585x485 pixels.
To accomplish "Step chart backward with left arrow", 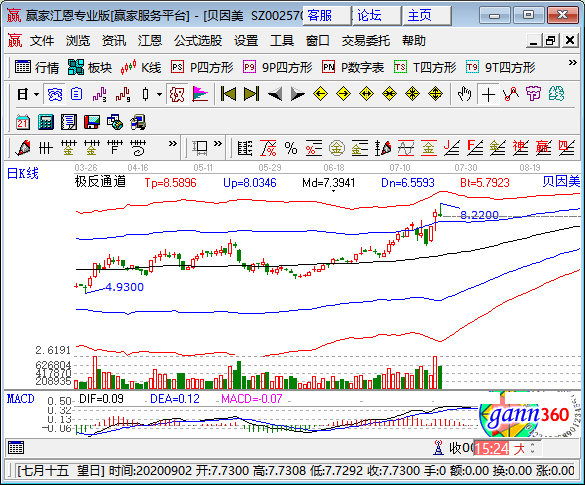I will coord(275,94).
